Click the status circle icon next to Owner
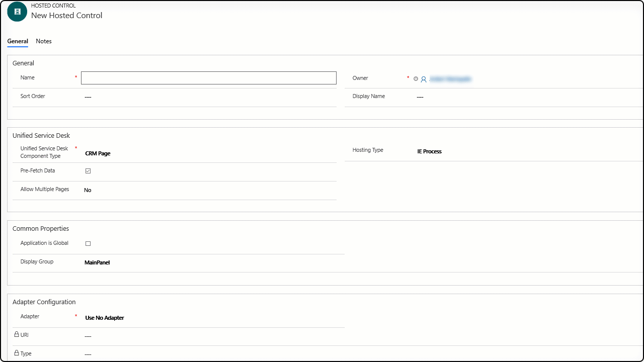644x362 pixels. (416, 79)
